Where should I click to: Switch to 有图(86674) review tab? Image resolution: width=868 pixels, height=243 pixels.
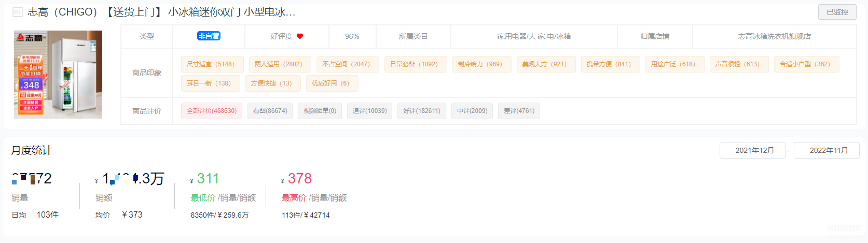click(270, 111)
